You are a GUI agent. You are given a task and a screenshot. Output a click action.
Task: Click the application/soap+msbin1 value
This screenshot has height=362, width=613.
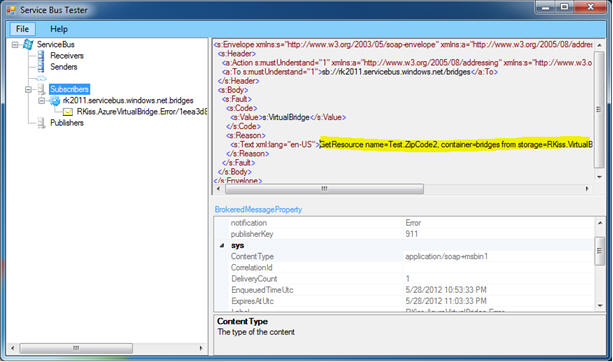446,256
